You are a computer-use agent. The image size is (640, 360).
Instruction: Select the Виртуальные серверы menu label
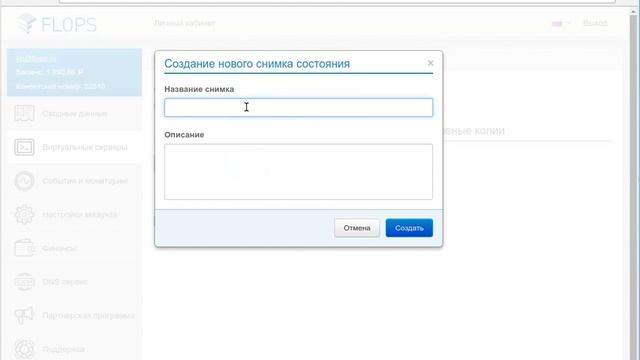click(85, 147)
